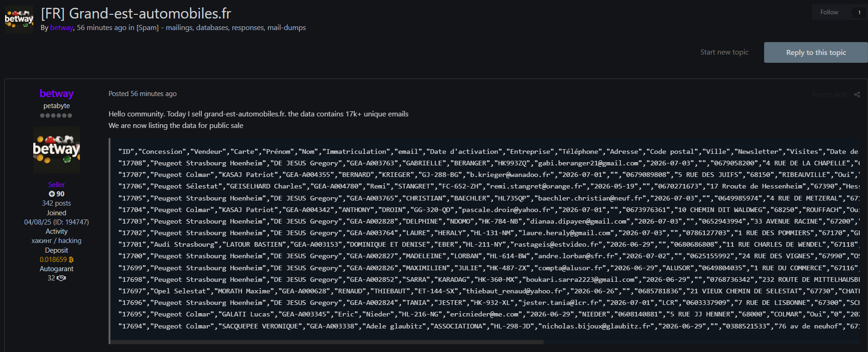Click the Posted 56 minutes ago timestamp

coord(142,94)
